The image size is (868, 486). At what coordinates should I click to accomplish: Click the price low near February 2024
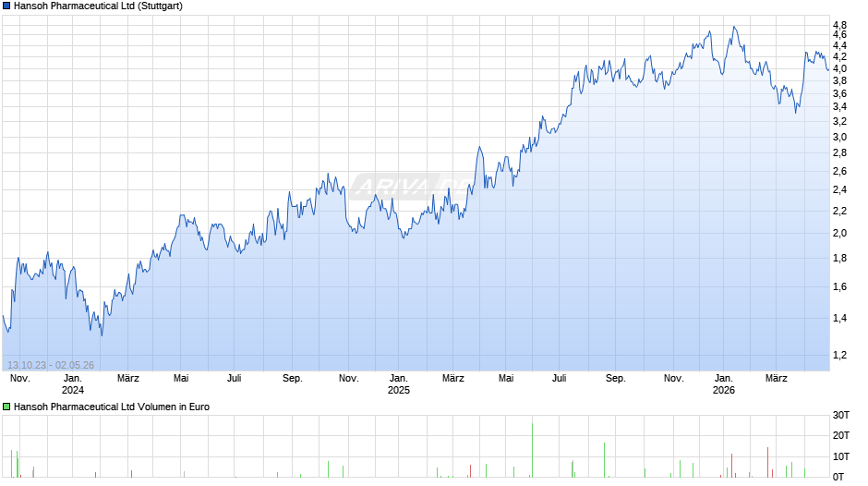tap(102, 334)
